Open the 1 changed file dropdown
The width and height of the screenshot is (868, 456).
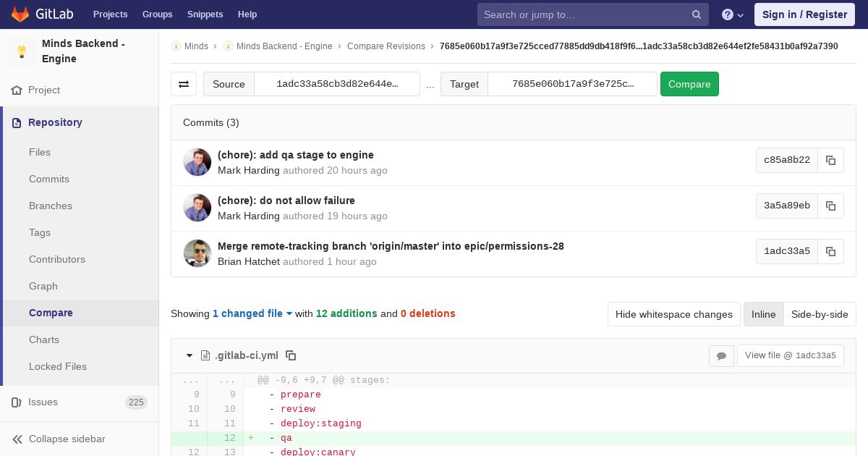(252, 313)
